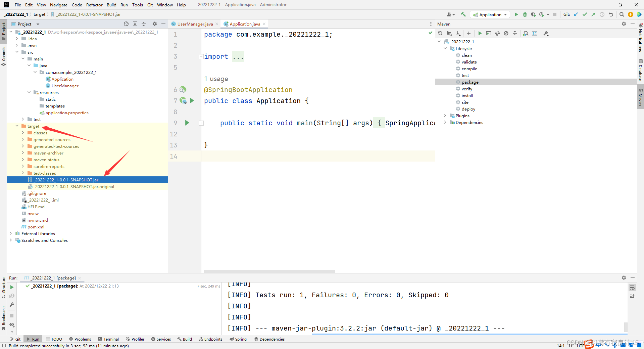Open the Refactor menu

pyautogui.click(x=94, y=5)
